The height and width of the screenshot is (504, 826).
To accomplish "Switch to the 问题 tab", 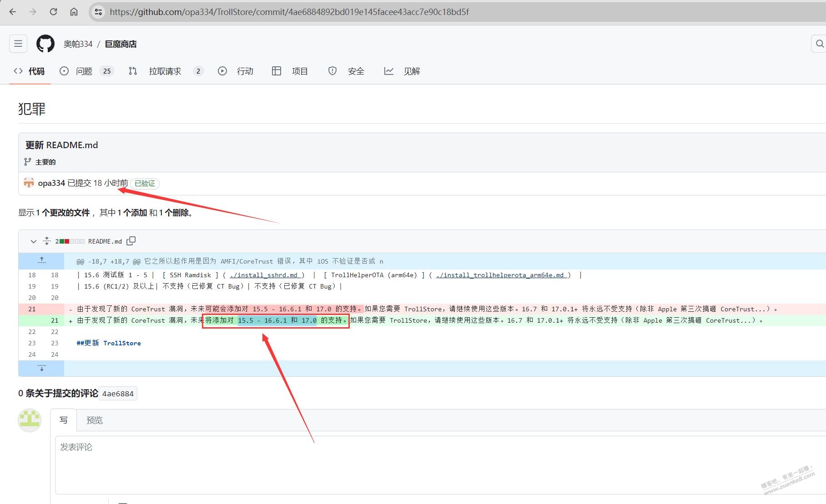I will click(86, 71).
